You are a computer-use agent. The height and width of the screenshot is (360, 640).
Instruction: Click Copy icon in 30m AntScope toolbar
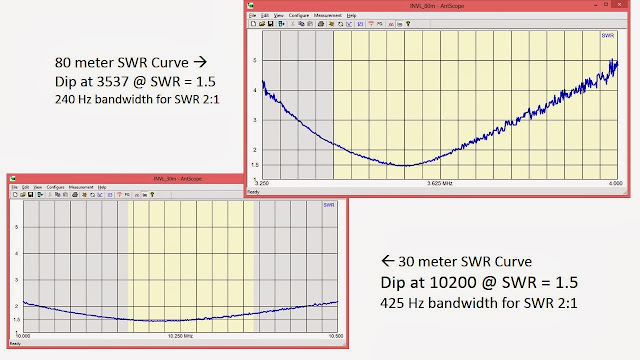coord(58,195)
